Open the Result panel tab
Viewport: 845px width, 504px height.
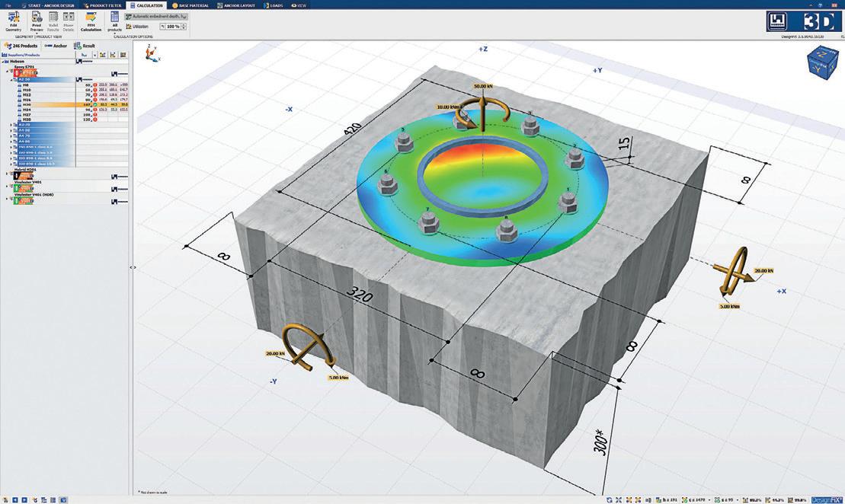84,46
